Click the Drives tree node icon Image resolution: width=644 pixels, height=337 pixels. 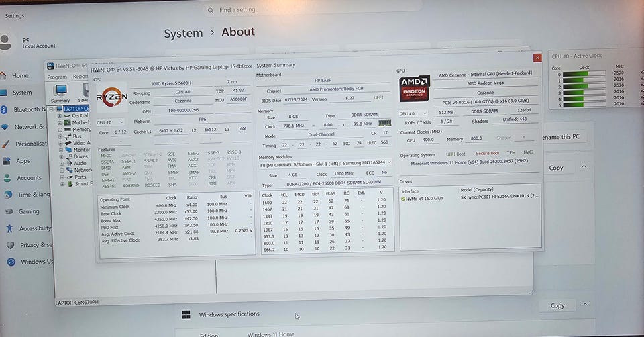(x=68, y=156)
